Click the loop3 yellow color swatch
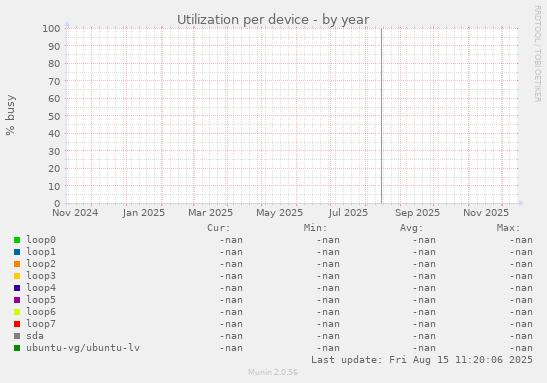This screenshot has height=383, width=547. [x=17, y=276]
